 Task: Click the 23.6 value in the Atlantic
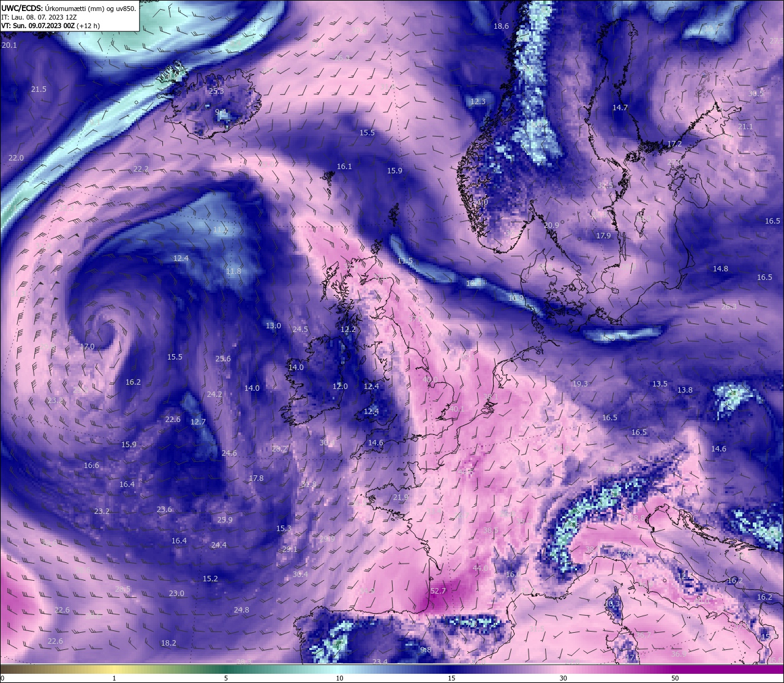164,510
